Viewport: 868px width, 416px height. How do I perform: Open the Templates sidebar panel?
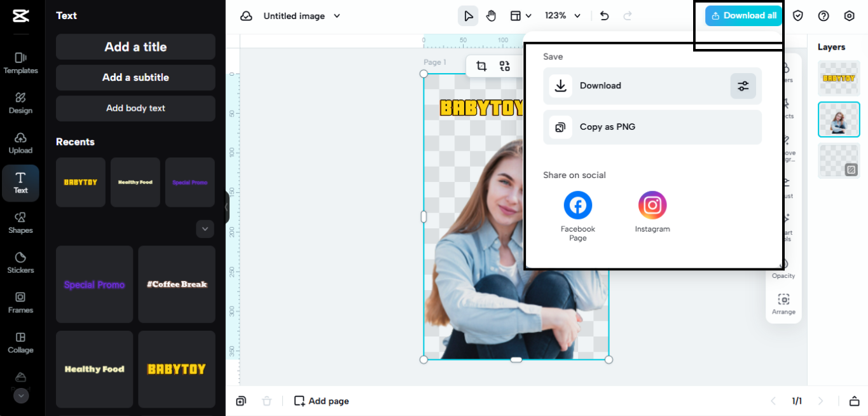(x=21, y=63)
